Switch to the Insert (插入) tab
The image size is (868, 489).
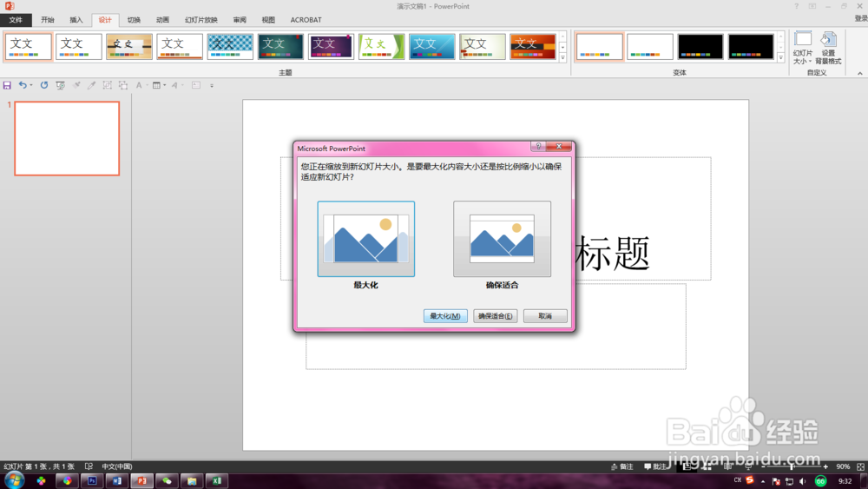point(76,20)
